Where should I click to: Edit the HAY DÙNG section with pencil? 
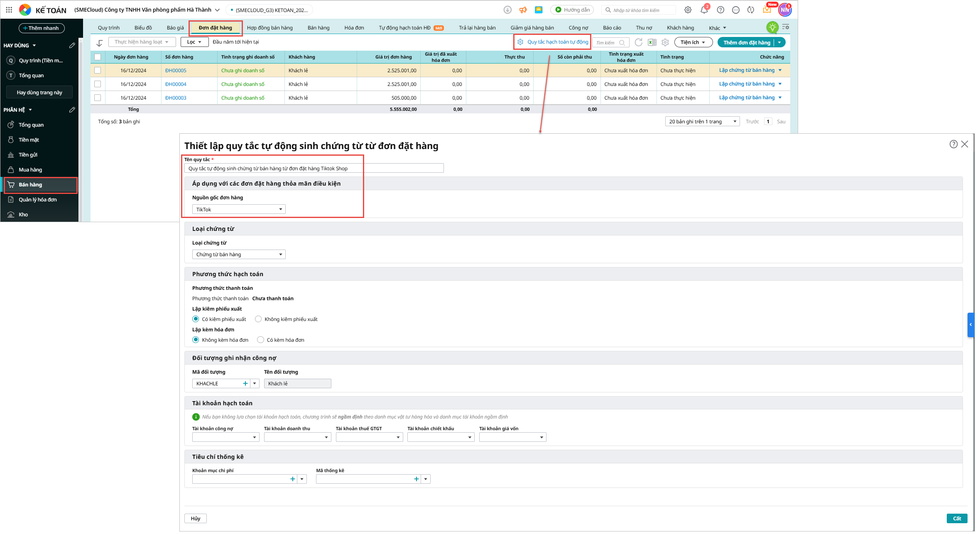pyautogui.click(x=72, y=45)
